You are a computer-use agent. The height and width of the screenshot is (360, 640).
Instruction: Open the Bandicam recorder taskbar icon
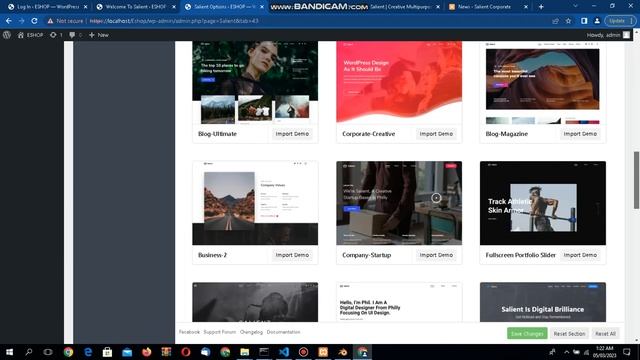(303, 352)
